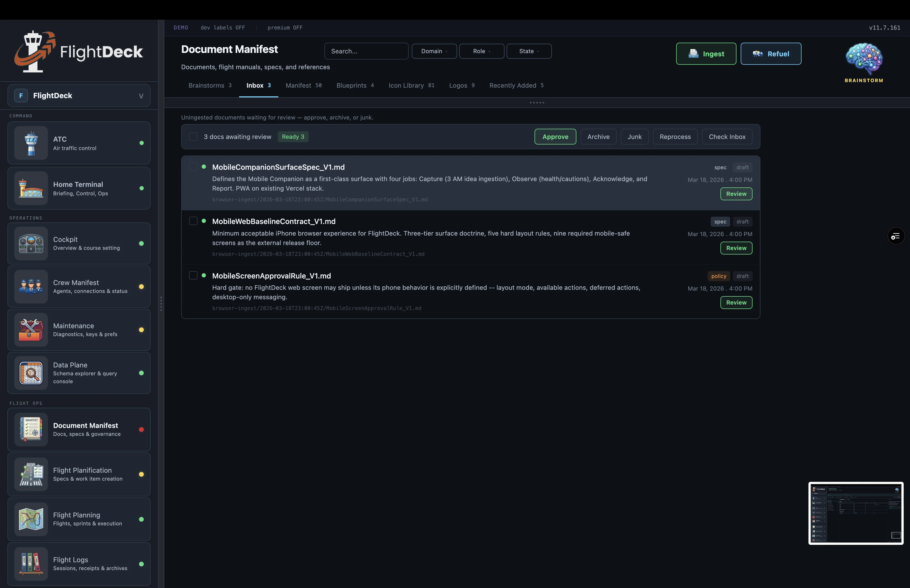
Task: Open ATC air traffic control
Action: [x=79, y=143]
